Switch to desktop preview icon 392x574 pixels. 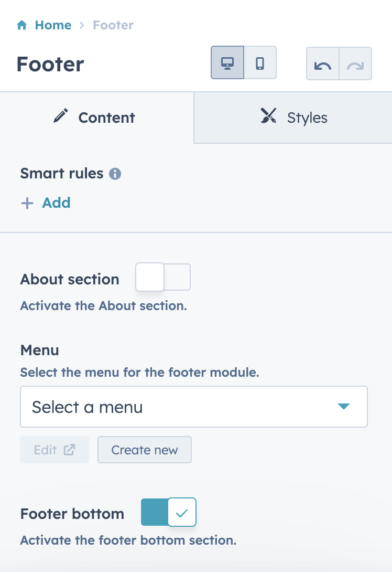coord(227,62)
